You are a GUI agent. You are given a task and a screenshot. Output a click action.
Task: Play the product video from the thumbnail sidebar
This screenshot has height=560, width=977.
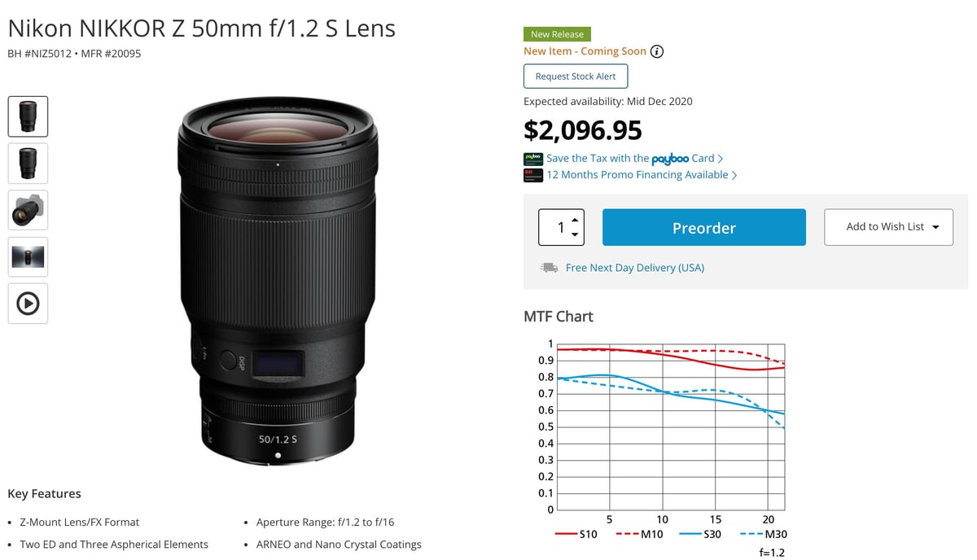[27, 303]
